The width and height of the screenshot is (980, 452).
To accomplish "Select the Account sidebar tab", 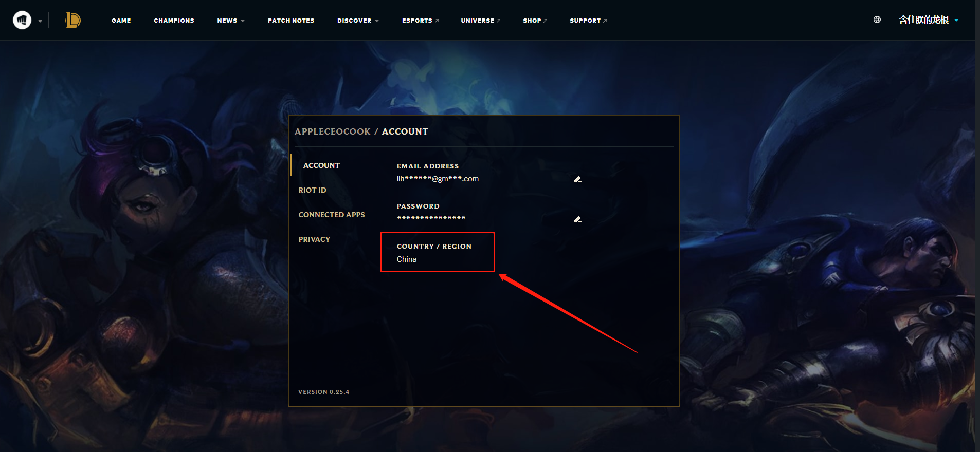I will pos(321,165).
